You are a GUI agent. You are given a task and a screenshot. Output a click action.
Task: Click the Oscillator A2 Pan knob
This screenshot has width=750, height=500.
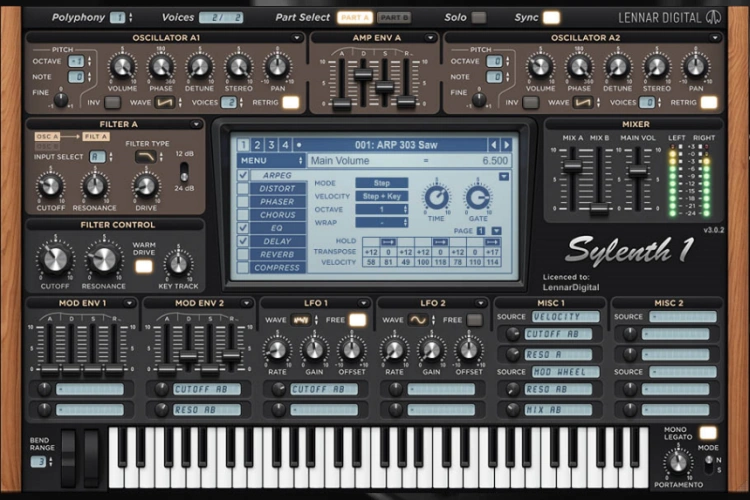[695, 67]
